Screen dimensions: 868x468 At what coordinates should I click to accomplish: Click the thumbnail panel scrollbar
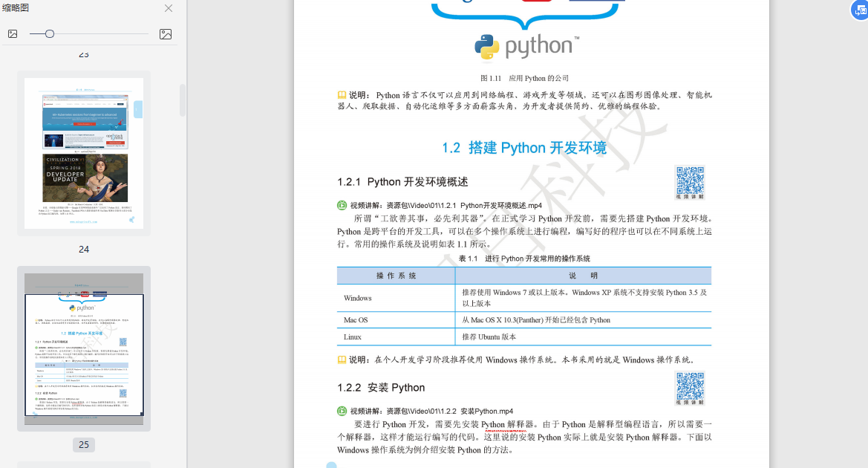pyautogui.click(x=183, y=100)
